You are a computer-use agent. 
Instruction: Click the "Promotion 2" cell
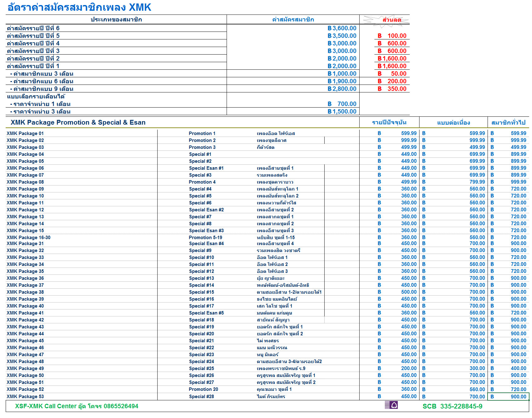tap(202, 140)
